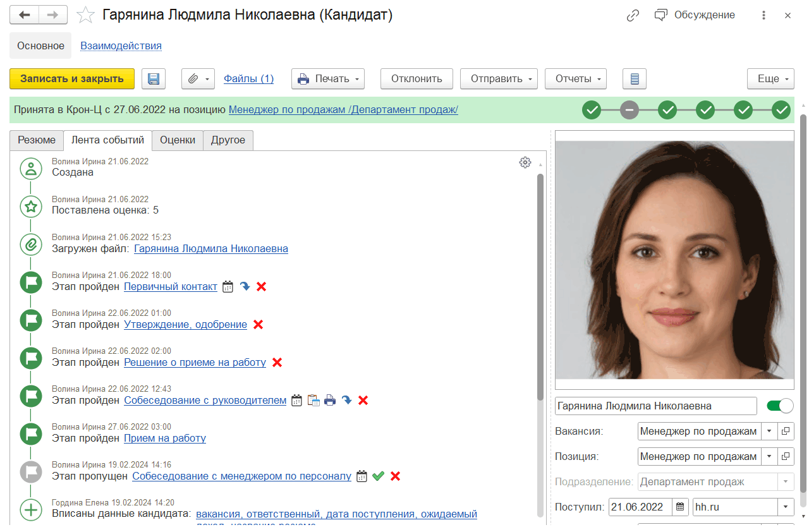This screenshot has width=809, height=532.
Task: Click printer icon beside Собеседование с руководителем
Action: 330,401
